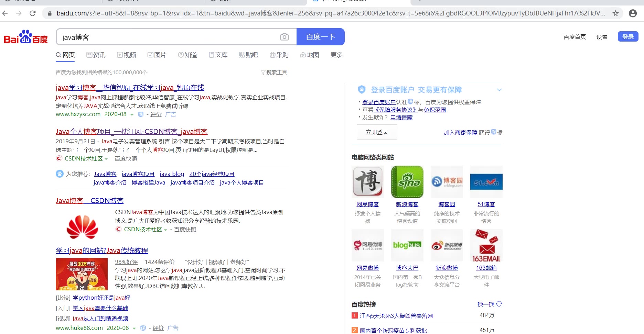Expand the 更多 search categories
Image resolution: width=644 pixels, height=334 pixels.
(x=336, y=55)
